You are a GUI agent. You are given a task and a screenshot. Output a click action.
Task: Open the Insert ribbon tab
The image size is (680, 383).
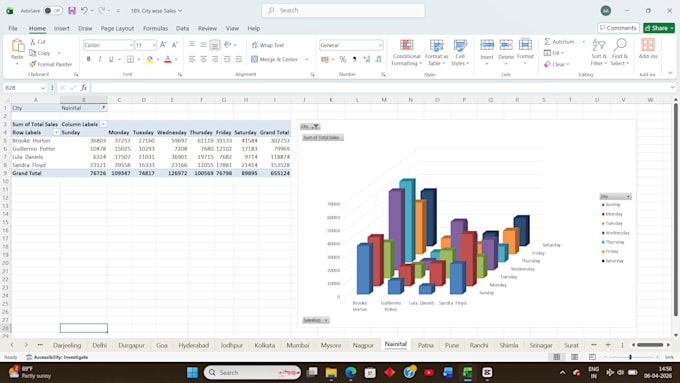point(62,28)
